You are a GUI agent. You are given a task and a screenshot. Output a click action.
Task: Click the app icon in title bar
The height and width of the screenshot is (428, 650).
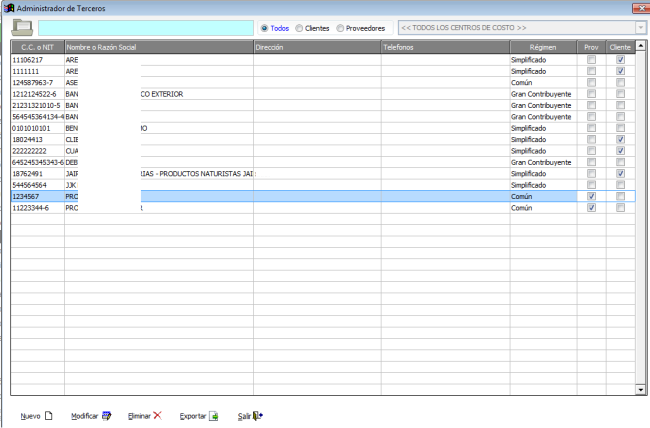(x=9, y=8)
